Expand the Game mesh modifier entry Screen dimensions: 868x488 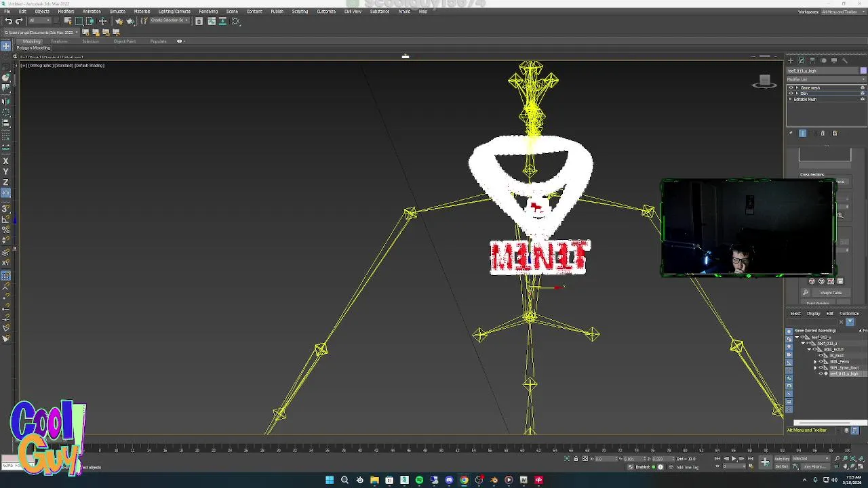[x=797, y=87]
